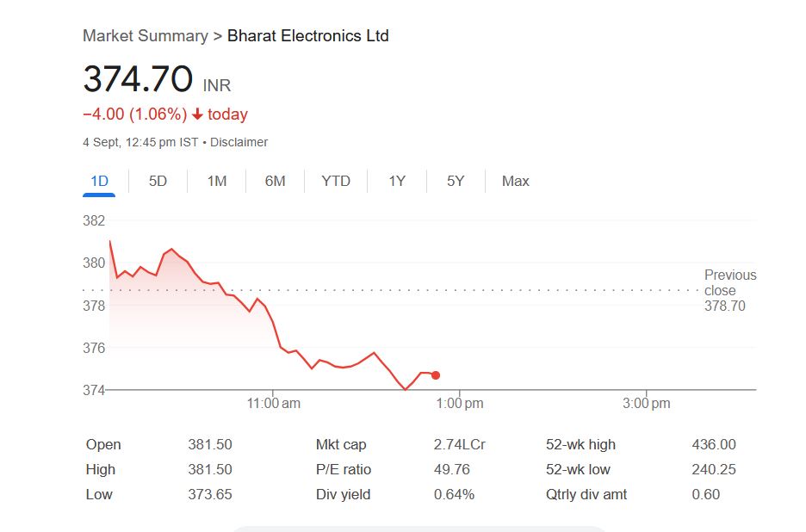Viewport: 806px width, 532px height.
Task: Click the red current-price dot on chart
Action: coord(436,375)
